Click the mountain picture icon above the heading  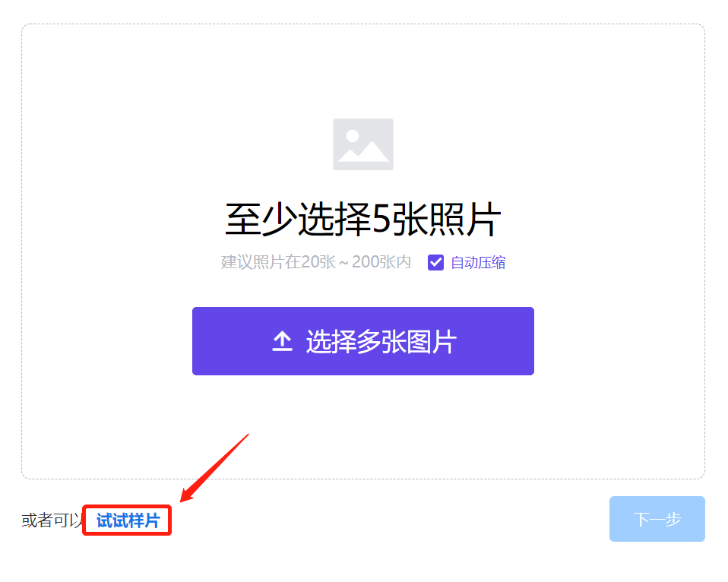coord(363,144)
